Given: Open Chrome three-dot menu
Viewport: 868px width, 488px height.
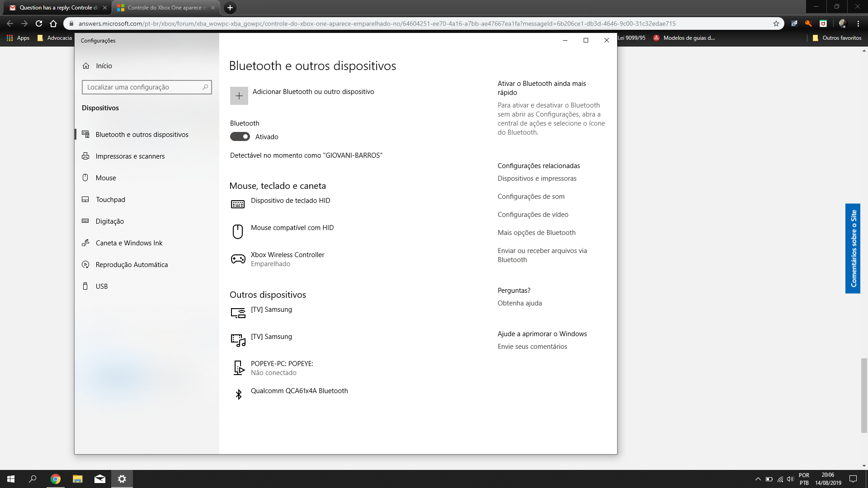Looking at the screenshot, I should pos(859,23).
